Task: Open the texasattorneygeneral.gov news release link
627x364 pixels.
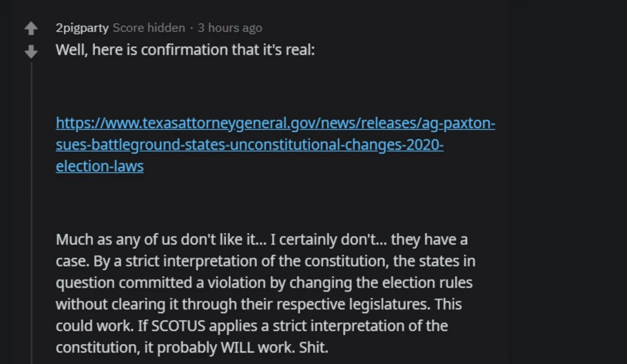Action: click(x=275, y=123)
